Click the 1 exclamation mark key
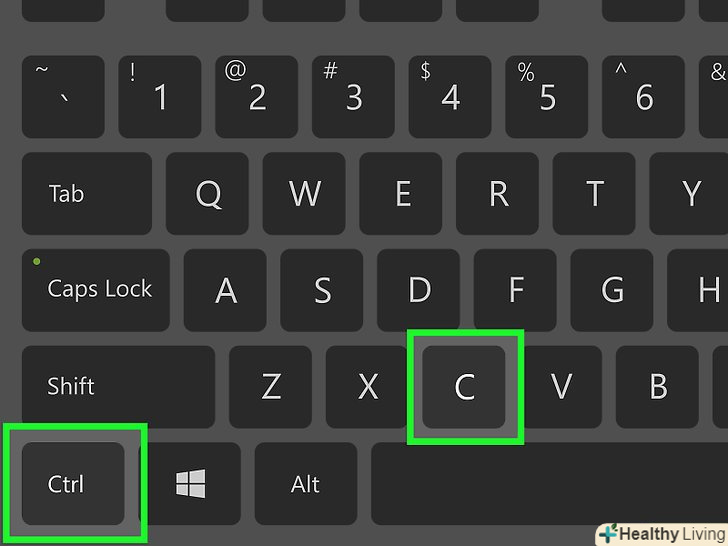Image resolution: width=728 pixels, height=546 pixels. pos(160,97)
